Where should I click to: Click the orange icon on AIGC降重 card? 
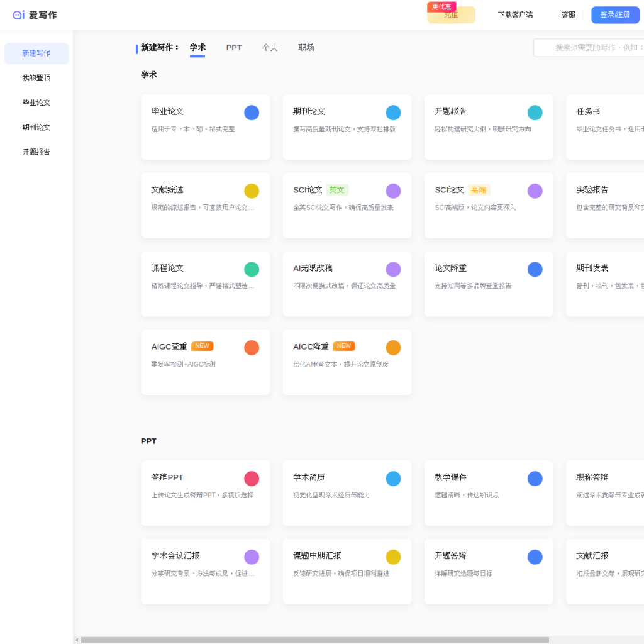(393, 348)
